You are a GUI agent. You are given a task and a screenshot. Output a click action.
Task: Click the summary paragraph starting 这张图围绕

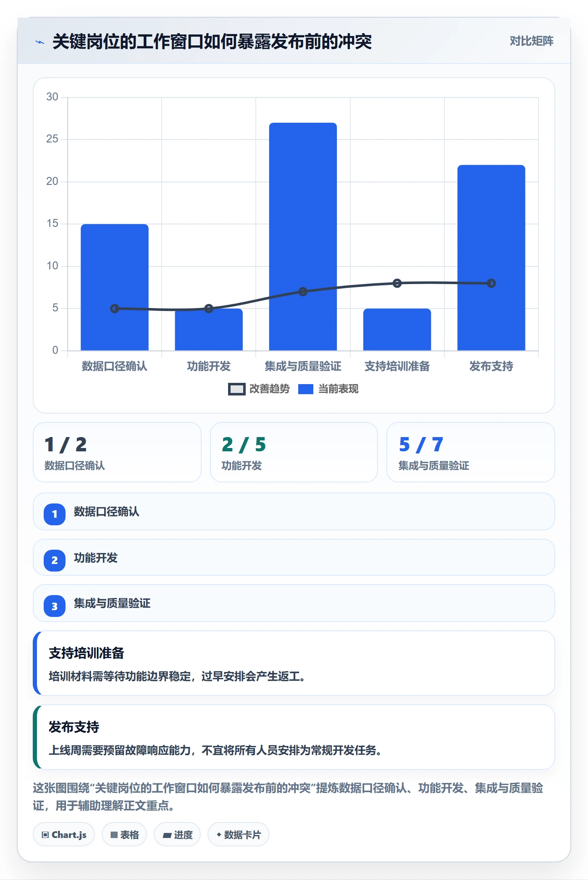(x=288, y=796)
